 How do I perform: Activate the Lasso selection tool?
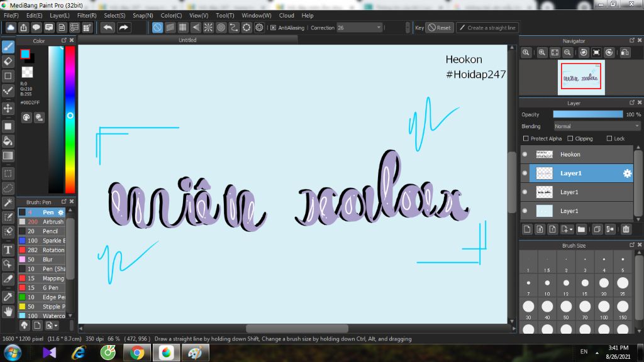tap(8, 189)
